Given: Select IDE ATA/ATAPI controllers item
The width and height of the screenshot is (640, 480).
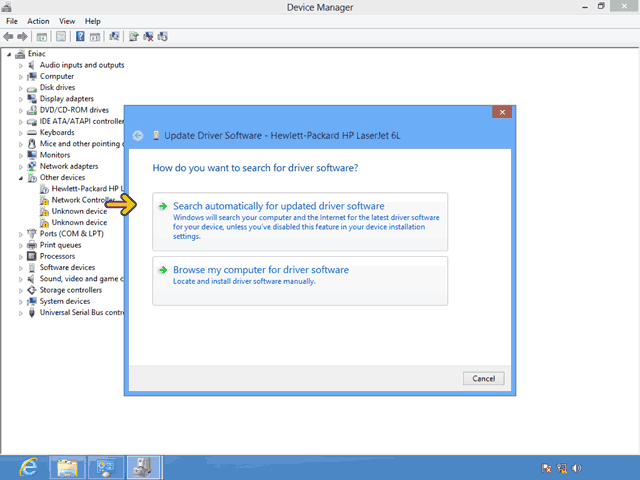Looking at the screenshot, I should [x=82, y=121].
